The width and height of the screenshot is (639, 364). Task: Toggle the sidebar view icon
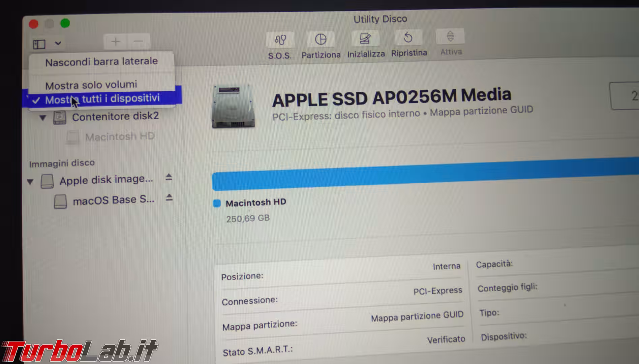click(x=39, y=44)
